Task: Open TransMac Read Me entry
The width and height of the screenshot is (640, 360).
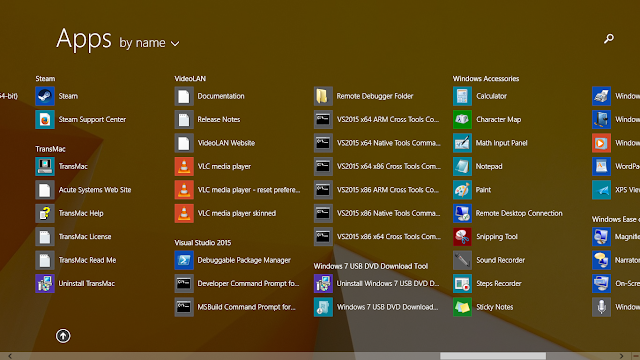Action: coord(76,260)
